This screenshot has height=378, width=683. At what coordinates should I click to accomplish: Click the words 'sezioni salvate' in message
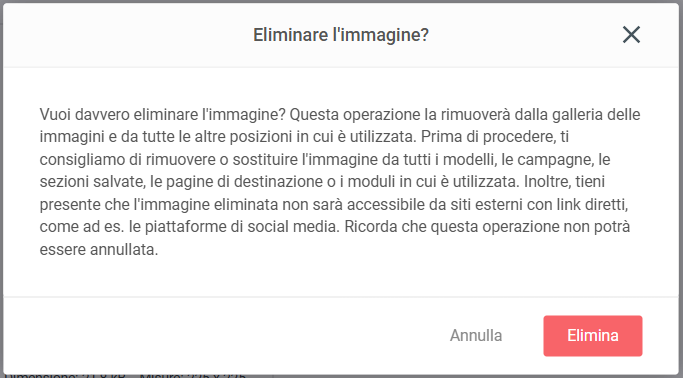[x=92, y=182]
